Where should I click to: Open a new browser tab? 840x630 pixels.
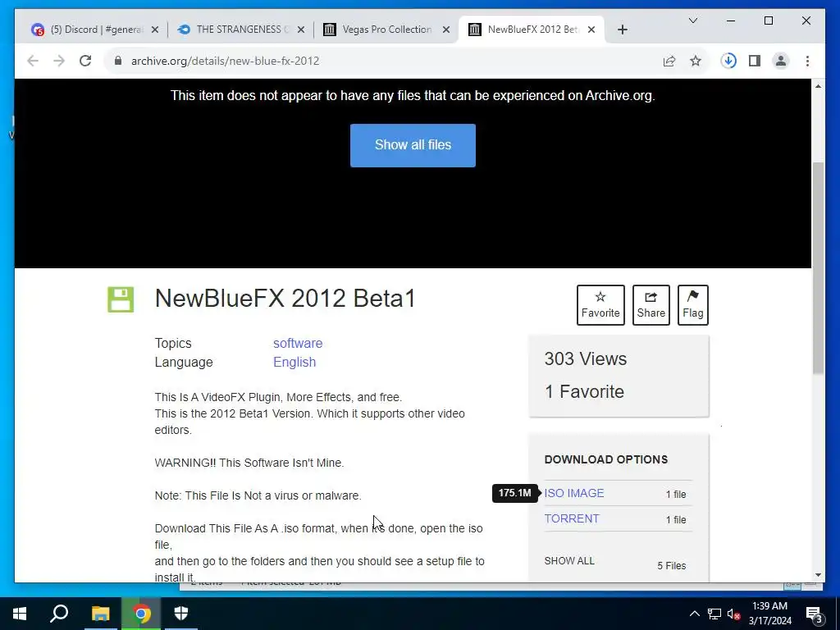coord(622,30)
